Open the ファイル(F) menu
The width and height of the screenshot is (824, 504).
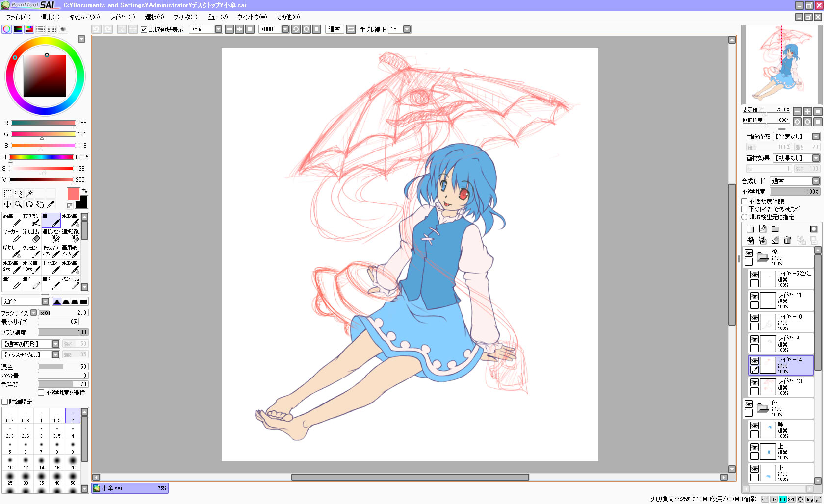[18, 17]
